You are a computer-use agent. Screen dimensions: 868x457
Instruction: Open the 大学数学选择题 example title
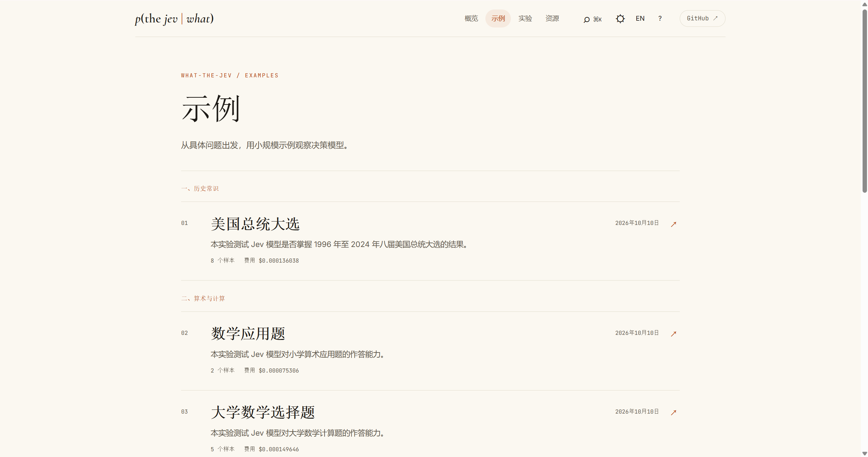click(x=263, y=413)
